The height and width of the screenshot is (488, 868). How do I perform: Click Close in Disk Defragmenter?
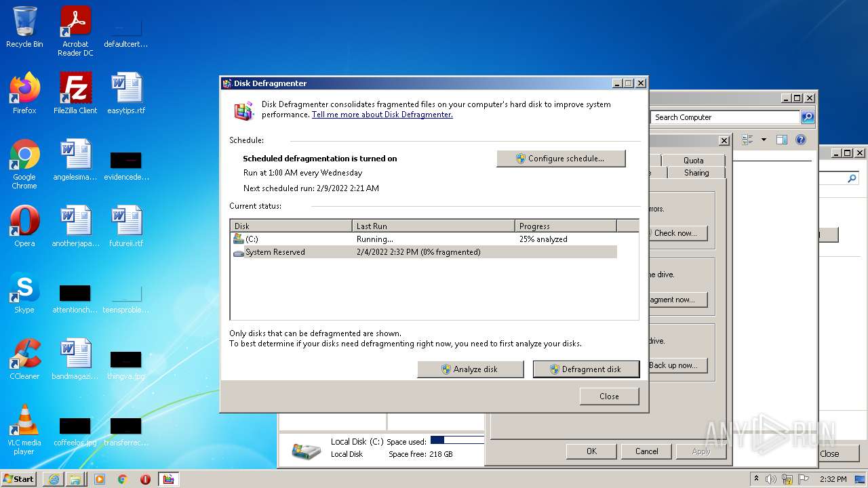609,396
